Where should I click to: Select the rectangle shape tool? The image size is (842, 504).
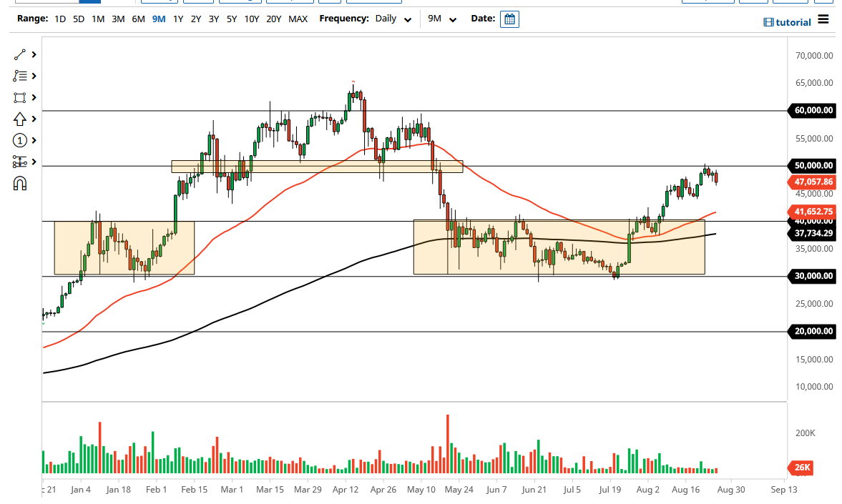20,97
